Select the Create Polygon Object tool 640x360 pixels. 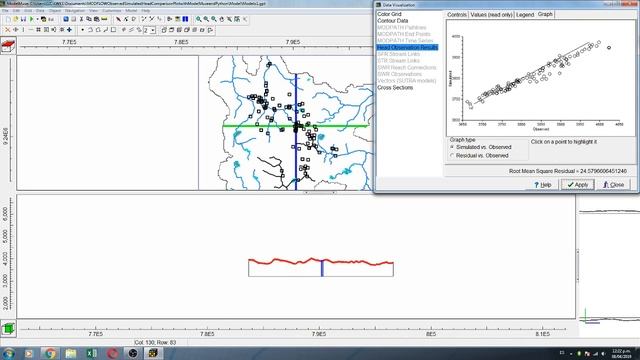98,30
